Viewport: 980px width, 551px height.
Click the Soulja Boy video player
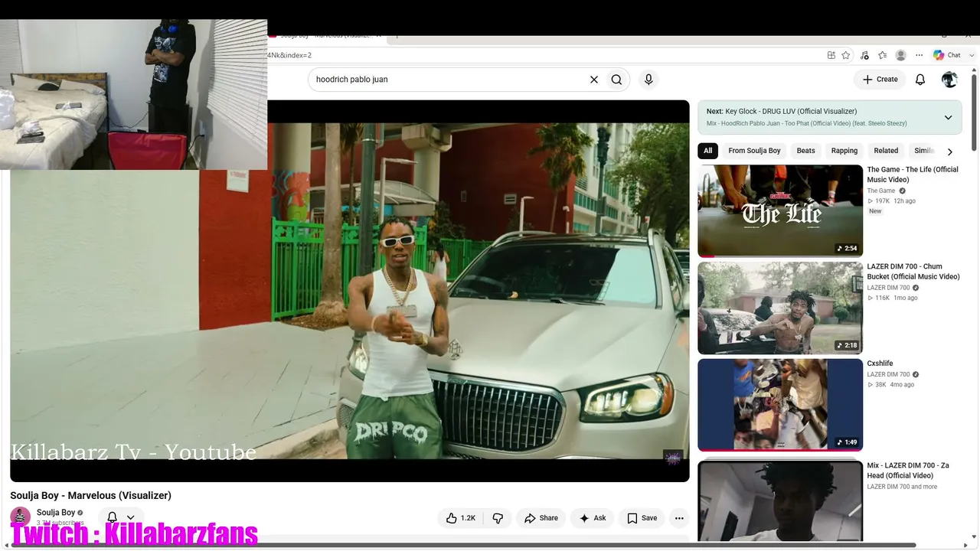pyautogui.click(x=350, y=291)
